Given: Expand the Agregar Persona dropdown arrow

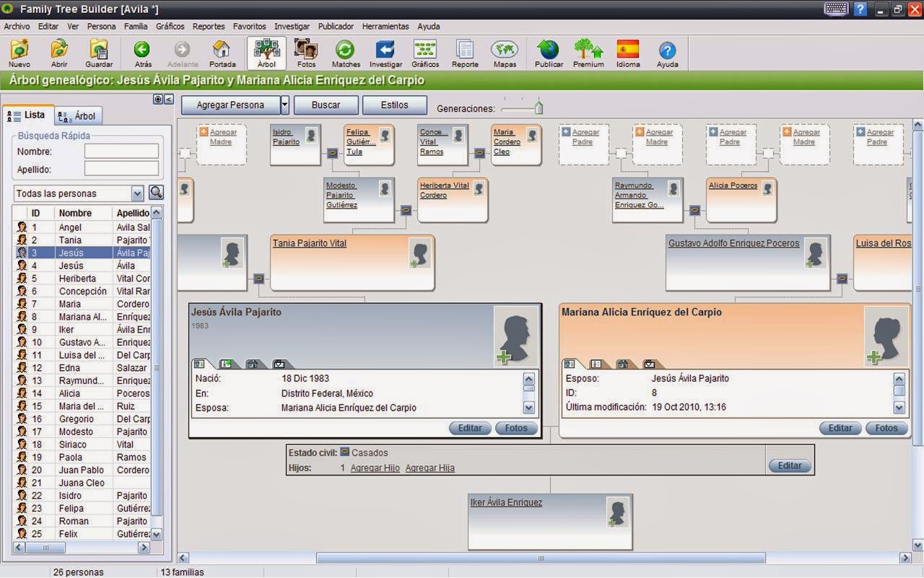Looking at the screenshot, I should [x=284, y=105].
